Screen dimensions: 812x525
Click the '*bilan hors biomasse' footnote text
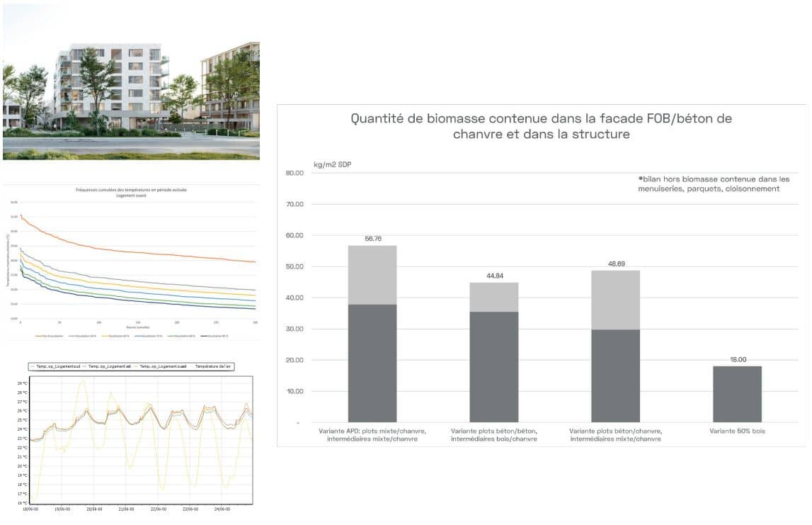tap(714, 184)
